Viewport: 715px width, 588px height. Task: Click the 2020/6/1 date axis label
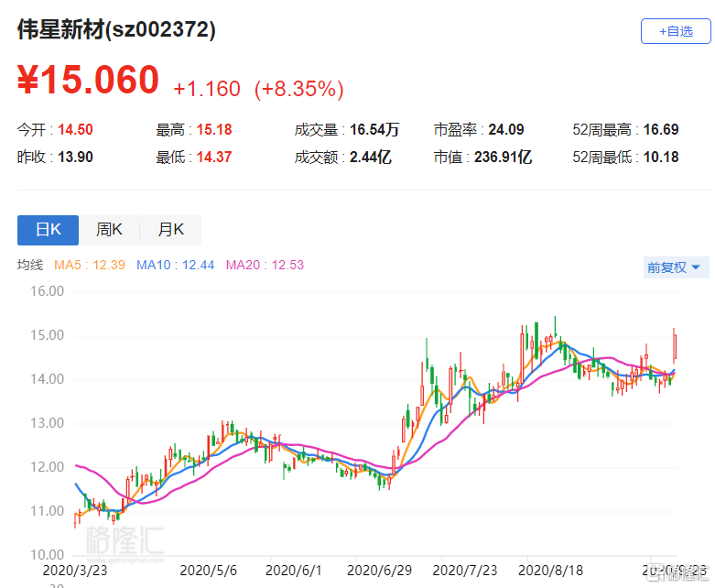294,571
